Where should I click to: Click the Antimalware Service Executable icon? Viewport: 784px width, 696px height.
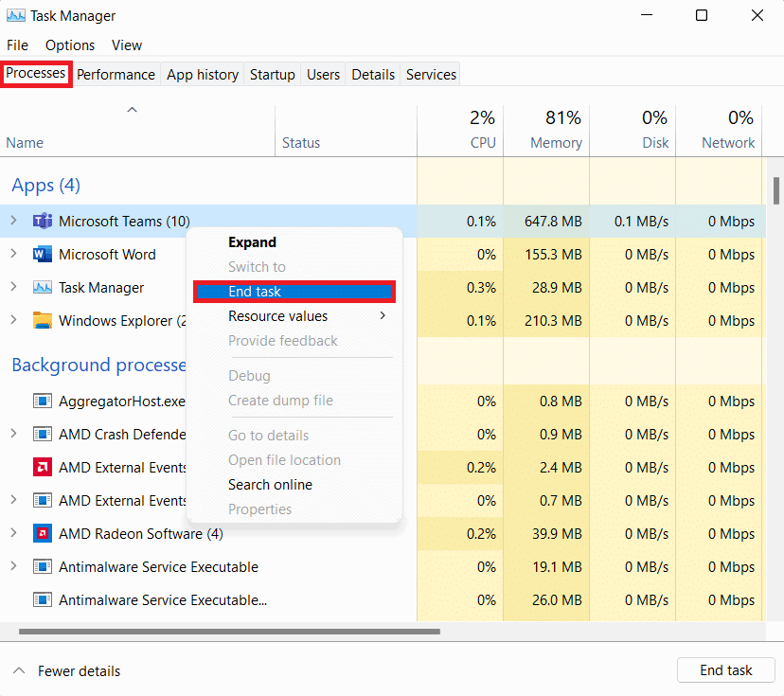click(43, 566)
